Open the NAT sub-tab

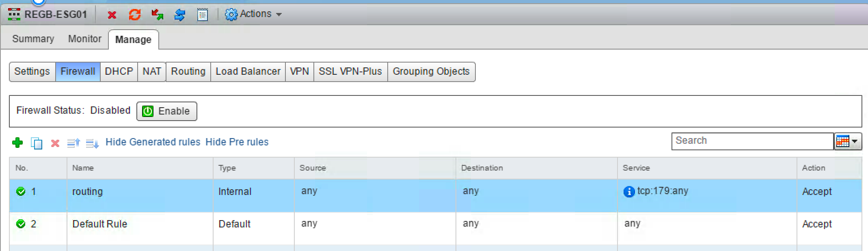(151, 71)
